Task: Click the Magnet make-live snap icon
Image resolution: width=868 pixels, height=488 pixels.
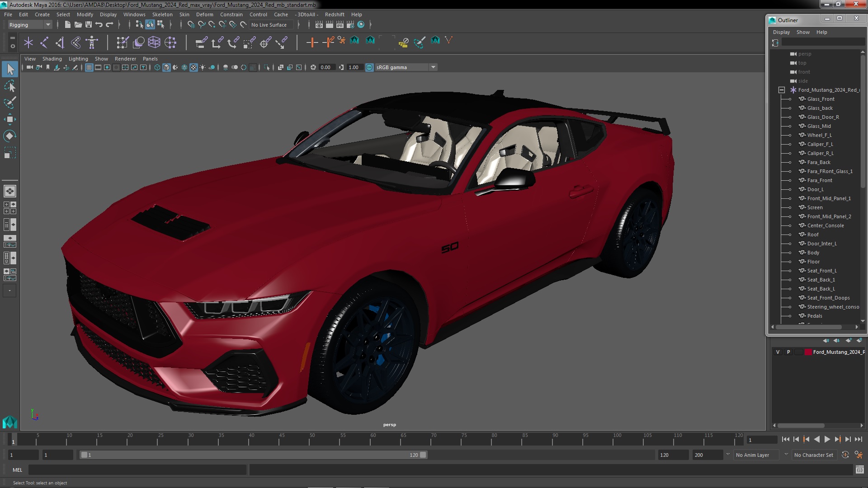Action: point(243,25)
